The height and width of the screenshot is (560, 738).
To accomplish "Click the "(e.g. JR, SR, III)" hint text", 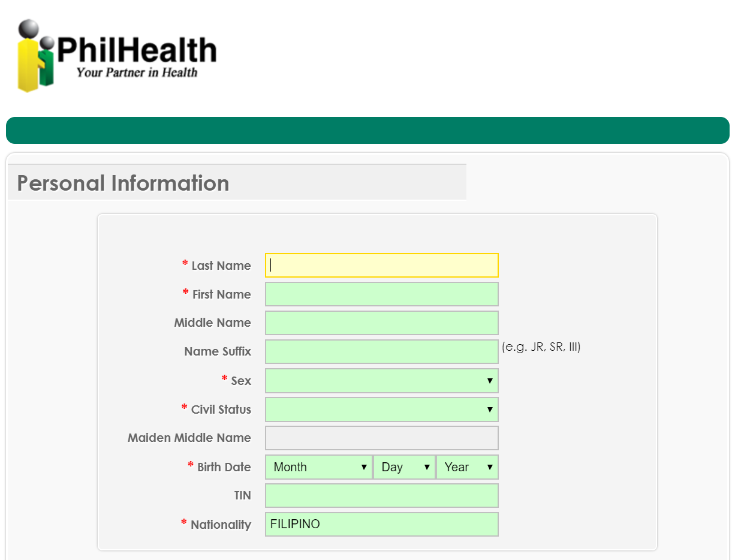I will tap(541, 347).
